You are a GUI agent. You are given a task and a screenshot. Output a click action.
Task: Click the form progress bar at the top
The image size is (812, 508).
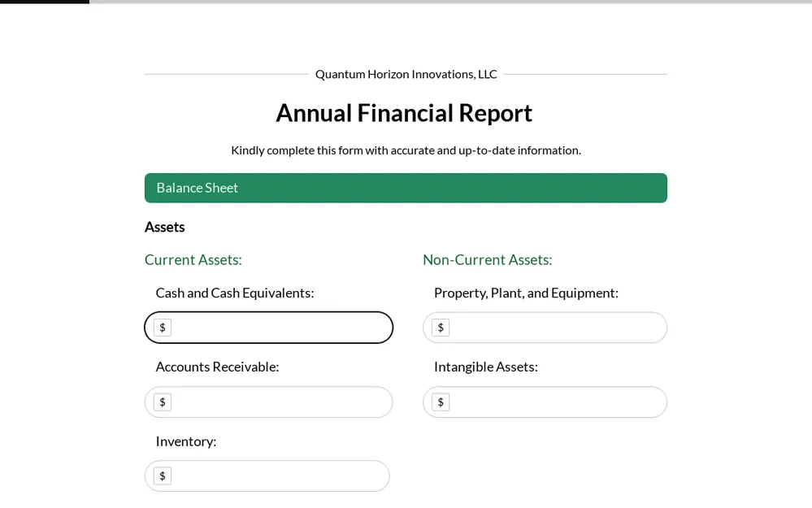[x=406, y=2]
